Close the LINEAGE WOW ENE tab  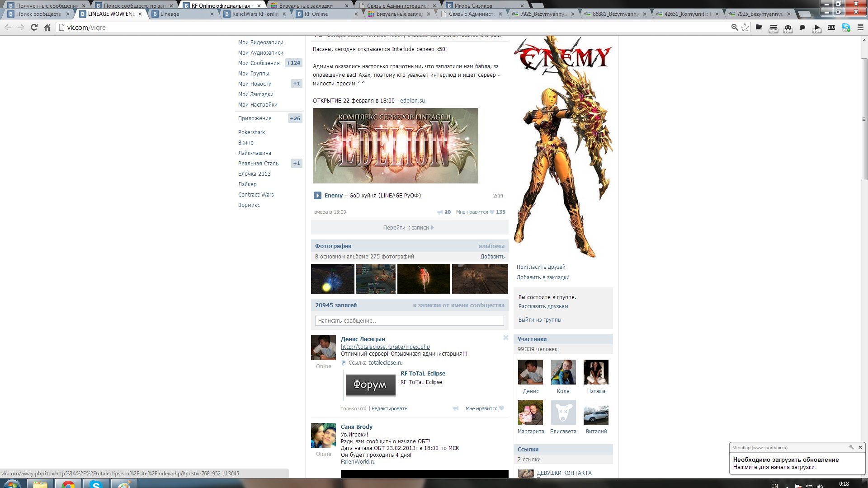(x=140, y=14)
